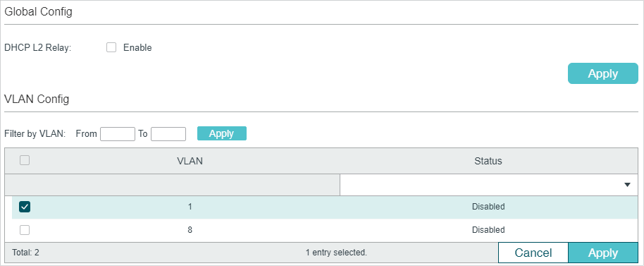Image resolution: width=644 pixels, height=266 pixels.
Task: Toggle the select-all checkbox in table header
Action: [x=25, y=160]
